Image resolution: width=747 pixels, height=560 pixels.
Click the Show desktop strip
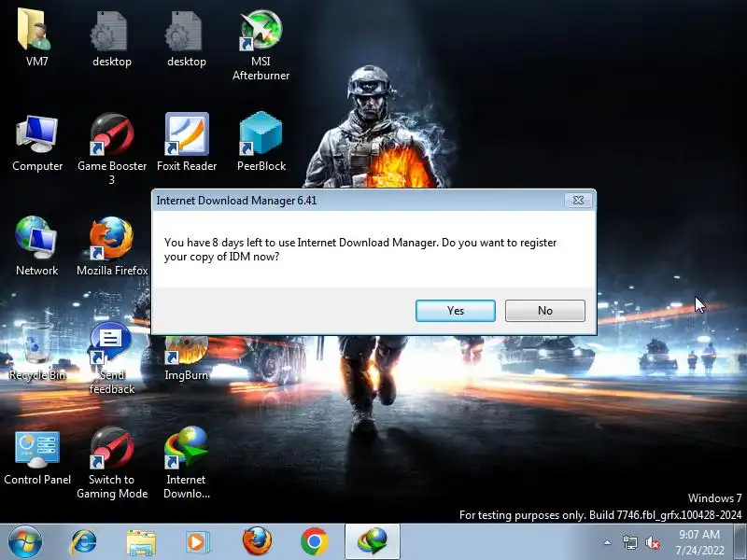(741, 542)
